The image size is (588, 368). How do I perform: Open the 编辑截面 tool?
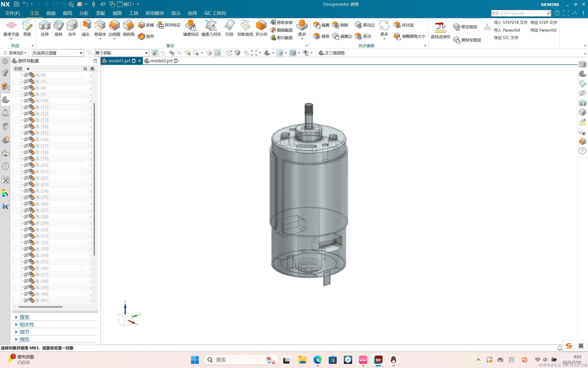click(x=282, y=30)
